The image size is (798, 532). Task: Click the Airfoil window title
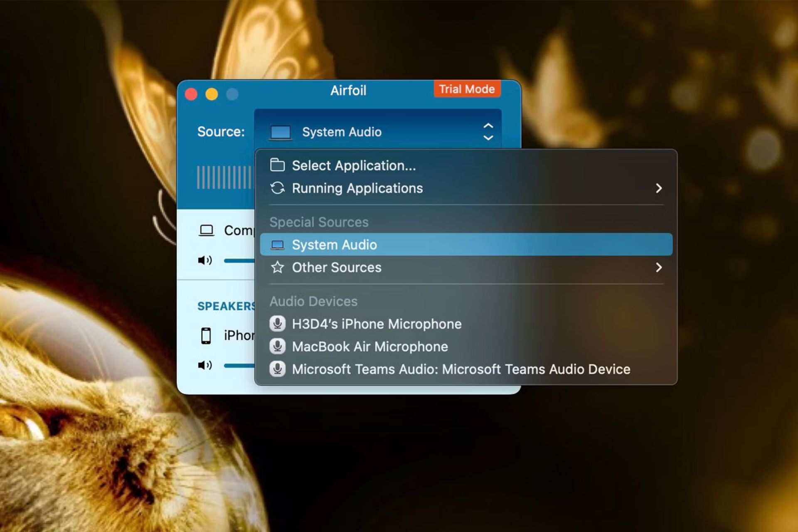click(348, 90)
